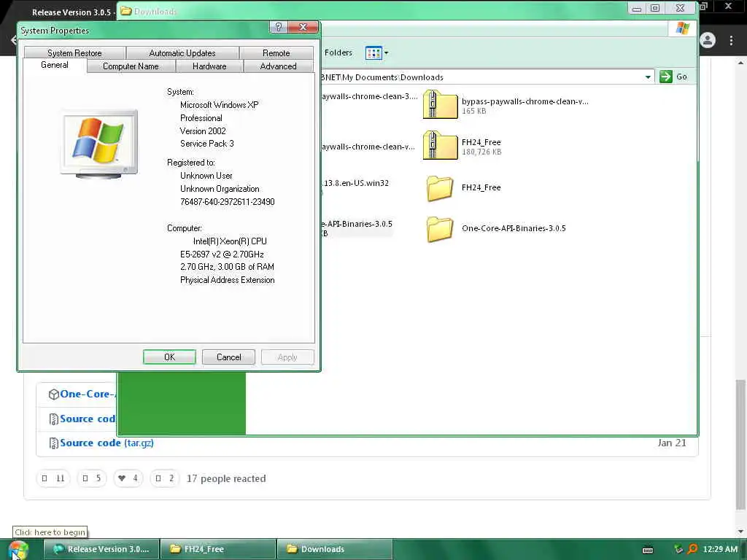The image size is (747, 560).
Task: Switch to Downloads taskbar window
Action: 334,549
